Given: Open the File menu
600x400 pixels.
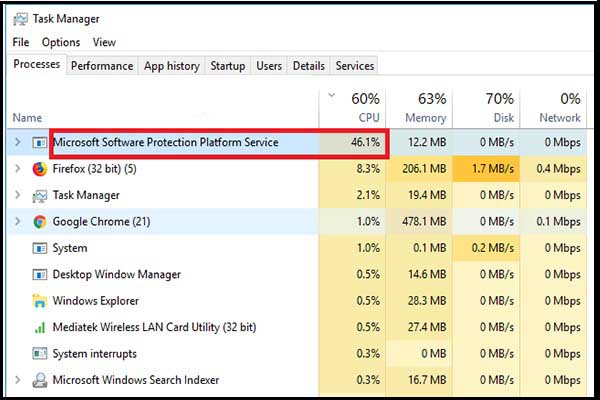Looking at the screenshot, I should [21, 43].
